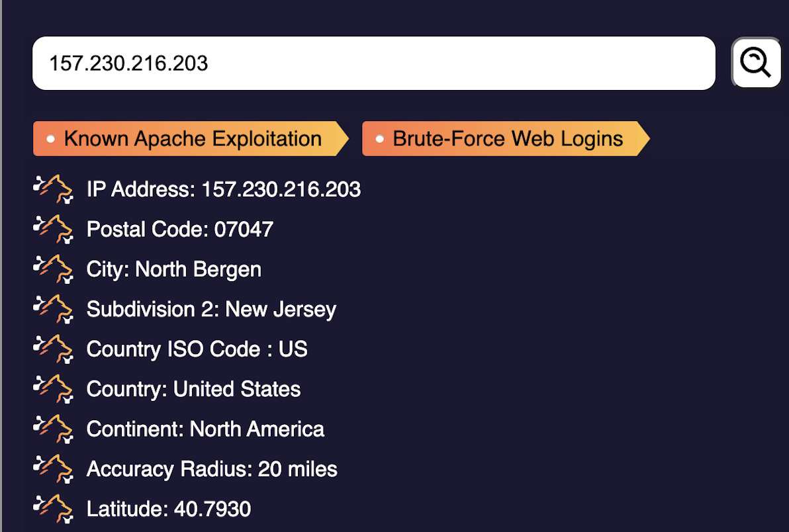Image resolution: width=789 pixels, height=532 pixels.
Task: Click the wolf icon beside Latitude
Action: tap(53, 509)
